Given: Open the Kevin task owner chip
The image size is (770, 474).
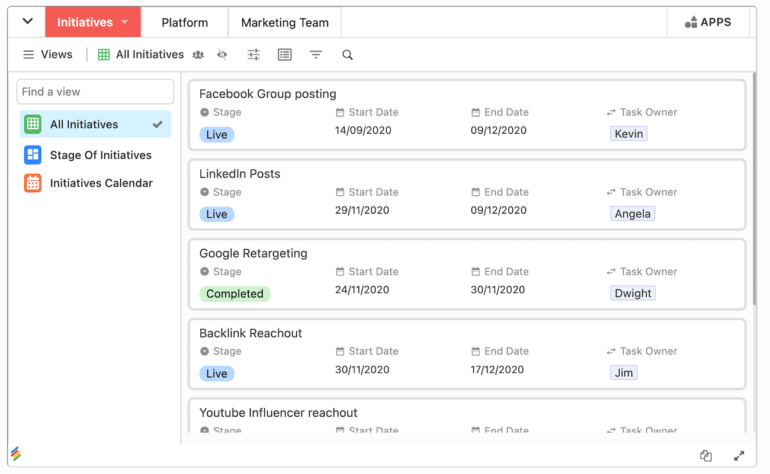Looking at the screenshot, I should coord(629,134).
